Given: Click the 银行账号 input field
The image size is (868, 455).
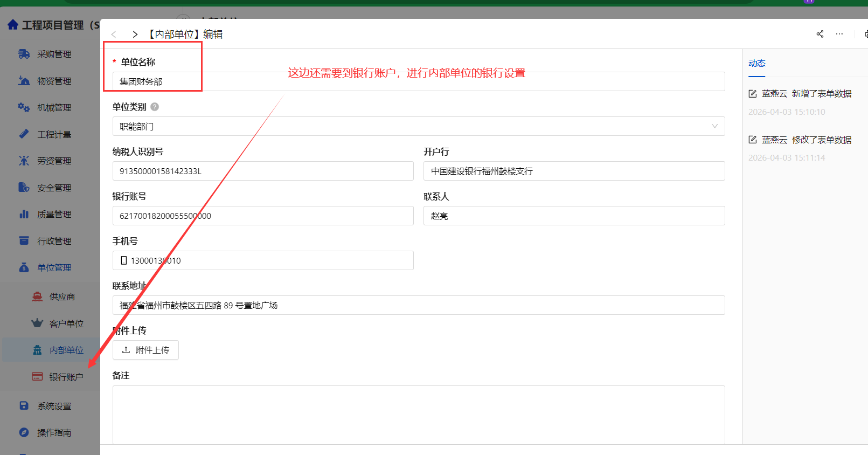Looking at the screenshot, I should click(x=263, y=216).
